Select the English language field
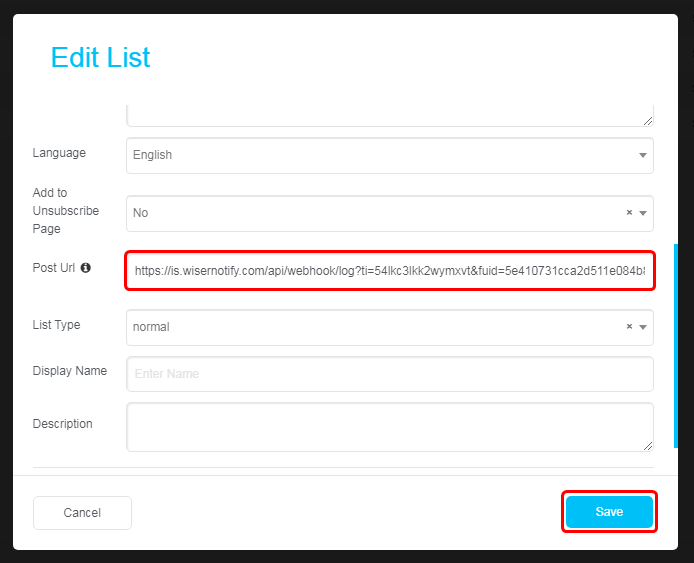The width and height of the screenshot is (694, 563). (389, 155)
